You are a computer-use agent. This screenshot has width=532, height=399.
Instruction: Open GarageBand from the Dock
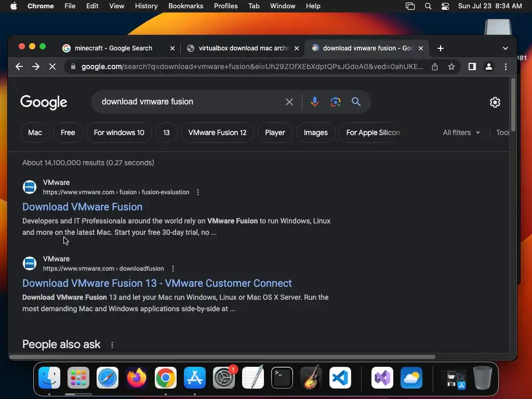(311, 378)
